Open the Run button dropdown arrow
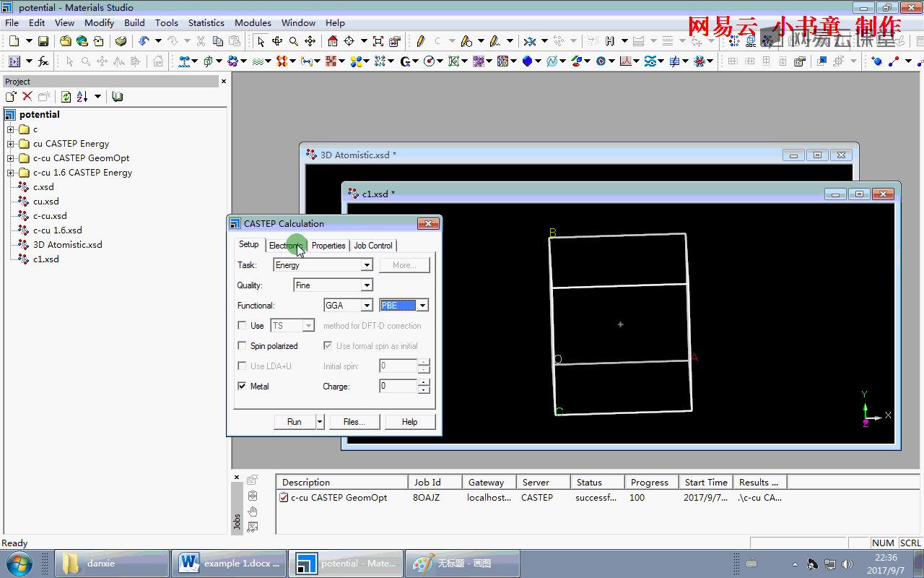The width and height of the screenshot is (924, 578). (320, 422)
